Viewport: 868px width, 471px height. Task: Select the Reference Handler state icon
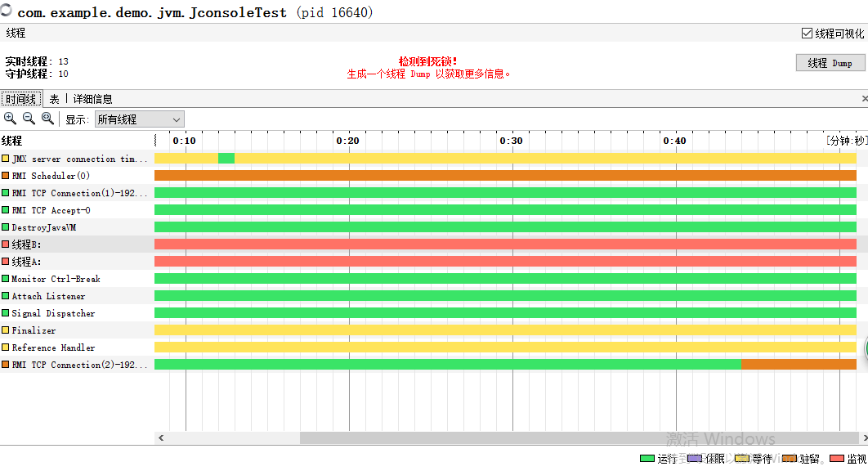point(5,348)
